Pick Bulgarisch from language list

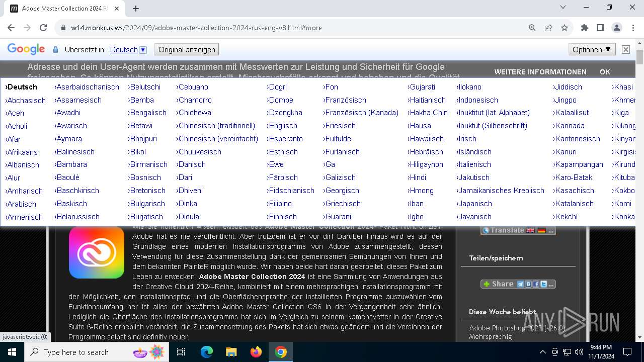point(146,204)
